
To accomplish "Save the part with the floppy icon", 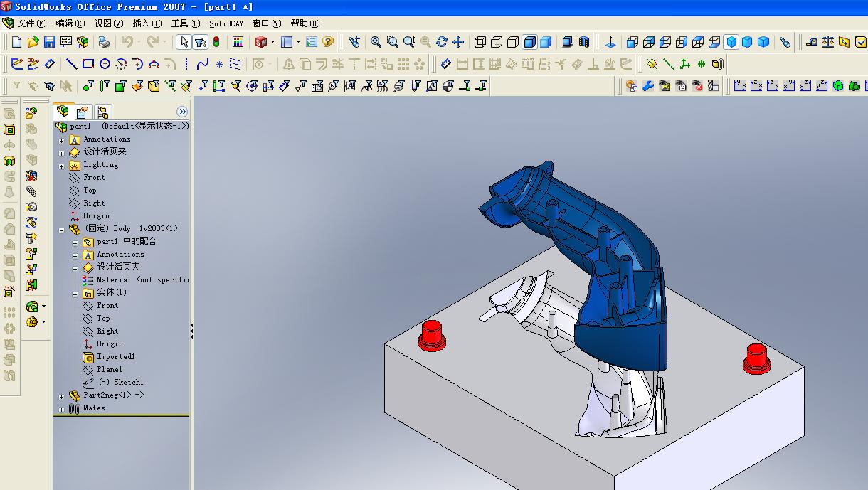I will pos(49,42).
